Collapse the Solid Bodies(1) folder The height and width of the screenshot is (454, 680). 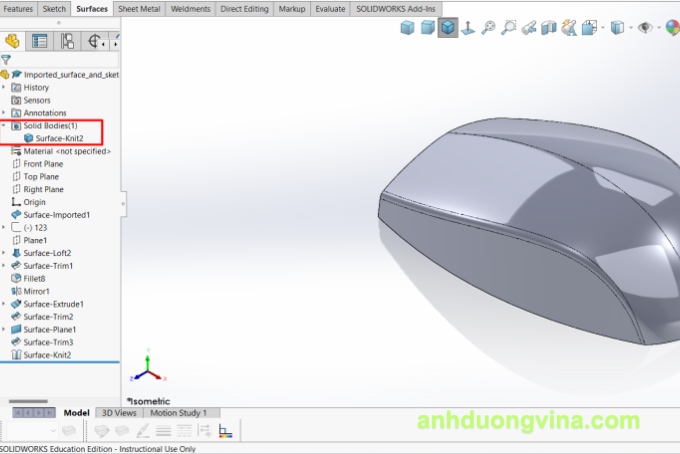tap(4, 126)
